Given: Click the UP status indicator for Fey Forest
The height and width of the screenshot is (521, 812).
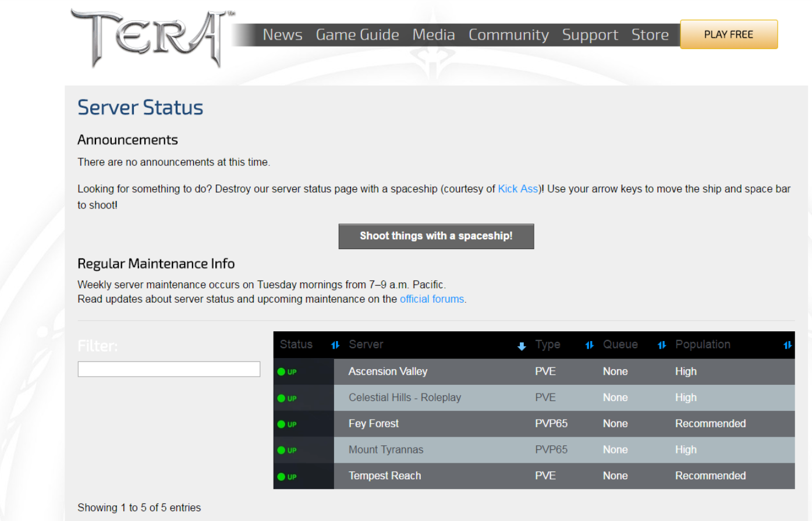Looking at the screenshot, I should point(287,424).
